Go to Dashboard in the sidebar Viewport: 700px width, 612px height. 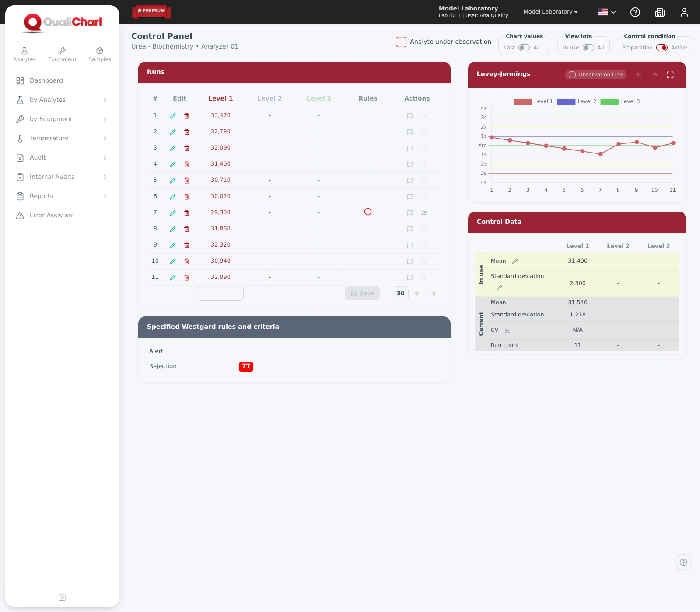tap(62, 80)
